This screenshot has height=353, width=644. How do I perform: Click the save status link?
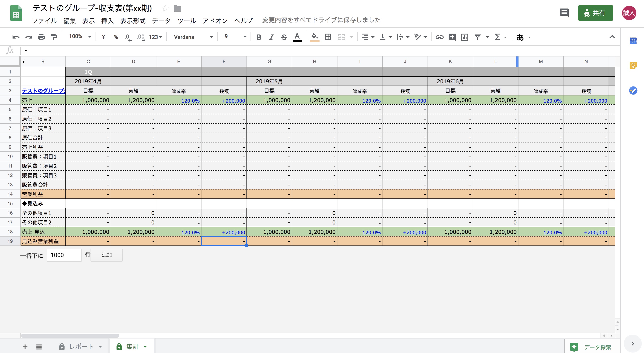tap(321, 20)
